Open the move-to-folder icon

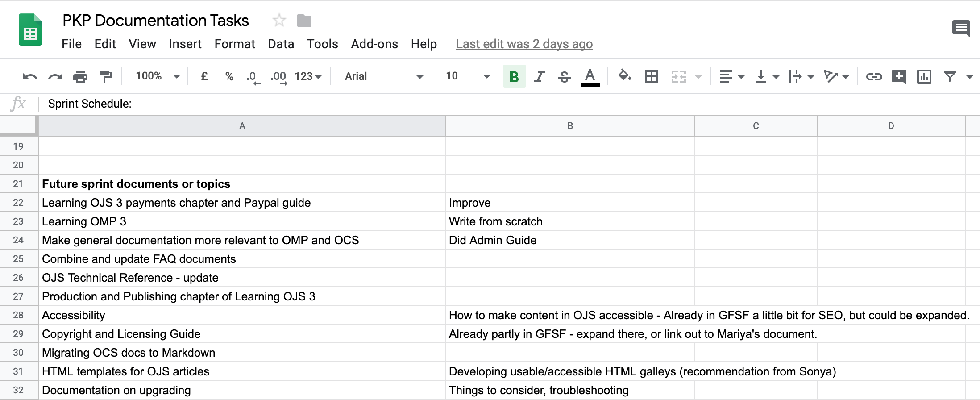[304, 21]
